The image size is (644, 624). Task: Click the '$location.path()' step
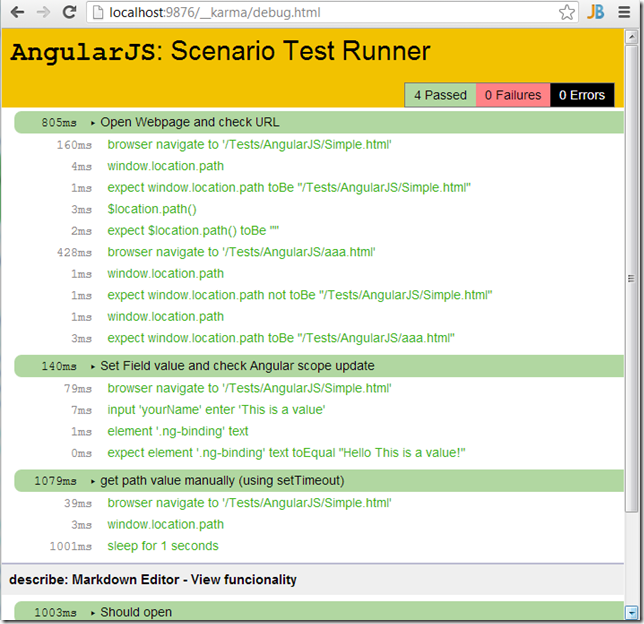pos(152,209)
